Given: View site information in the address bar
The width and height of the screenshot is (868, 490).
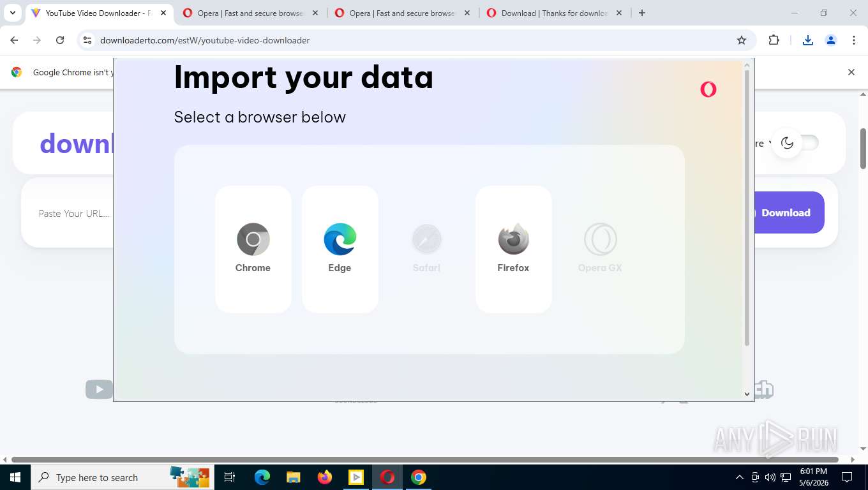Looking at the screenshot, I should (x=88, y=40).
